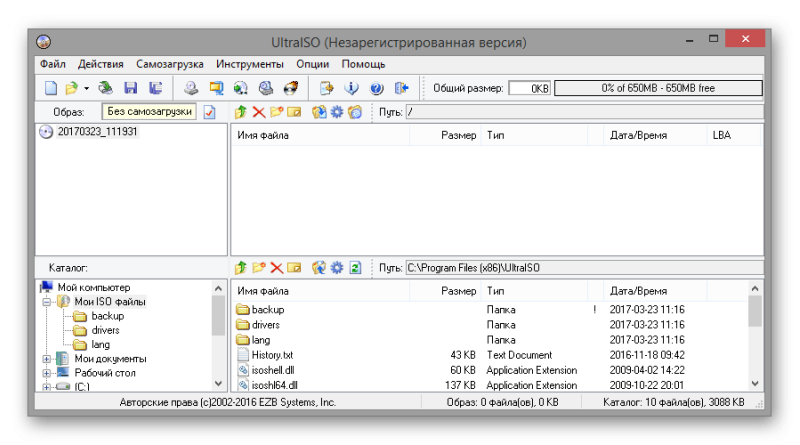Click the Размер header in local file list
Viewport: 800px width, 445px height.
pos(458,291)
